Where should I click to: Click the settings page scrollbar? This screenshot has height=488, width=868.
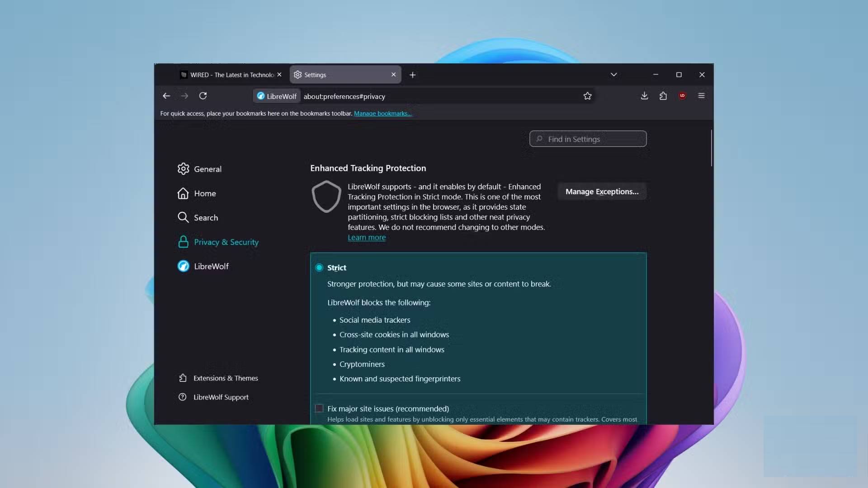pyautogui.click(x=711, y=148)
